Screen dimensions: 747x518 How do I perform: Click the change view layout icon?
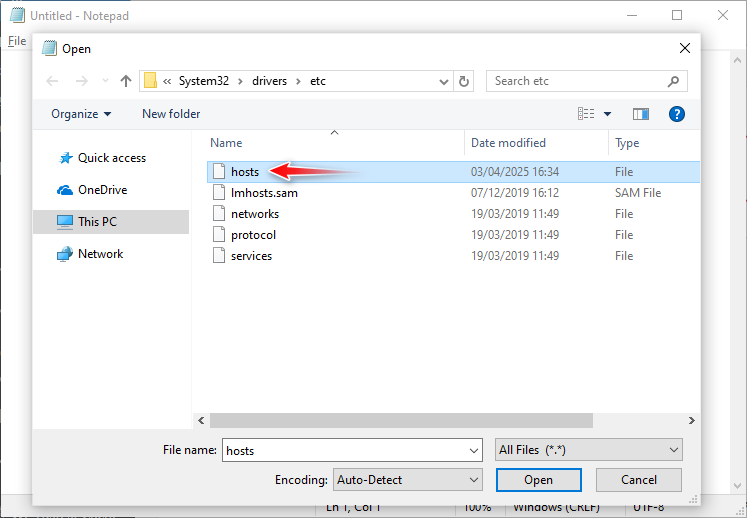586,114
